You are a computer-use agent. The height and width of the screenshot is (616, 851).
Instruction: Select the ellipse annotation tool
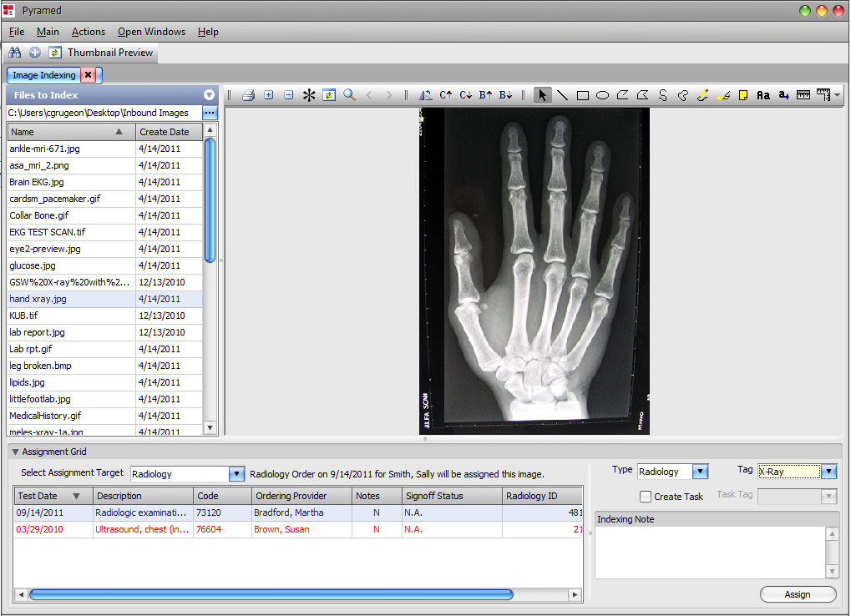(x=602, y=95)
